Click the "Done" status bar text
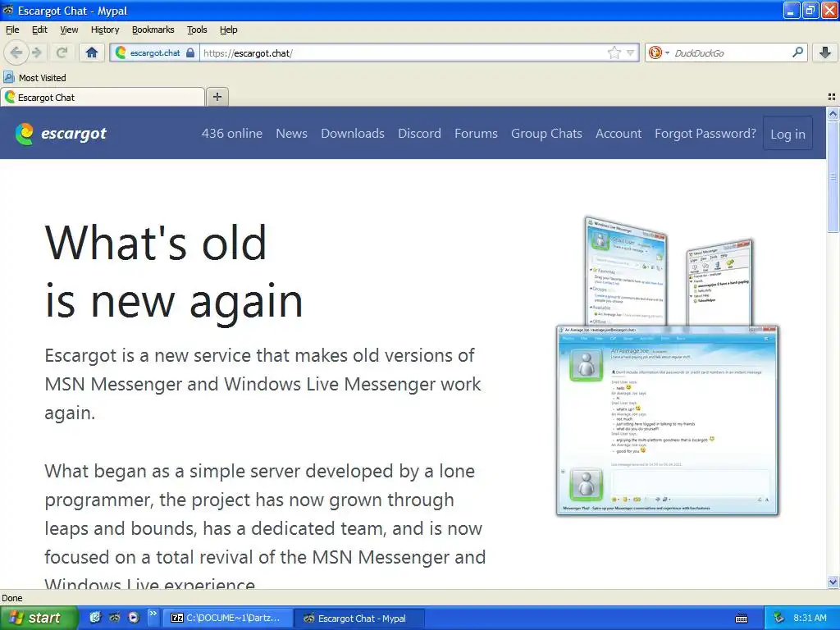 click(12, 598)
